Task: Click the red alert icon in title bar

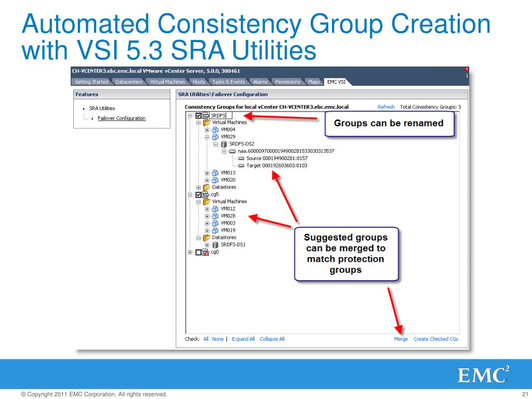Action: [x=467, y=70]
